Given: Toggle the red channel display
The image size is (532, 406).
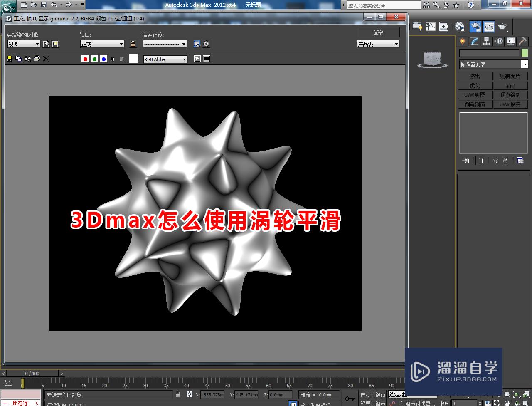Looking at the screenshot, I should [x=85, y=59].
